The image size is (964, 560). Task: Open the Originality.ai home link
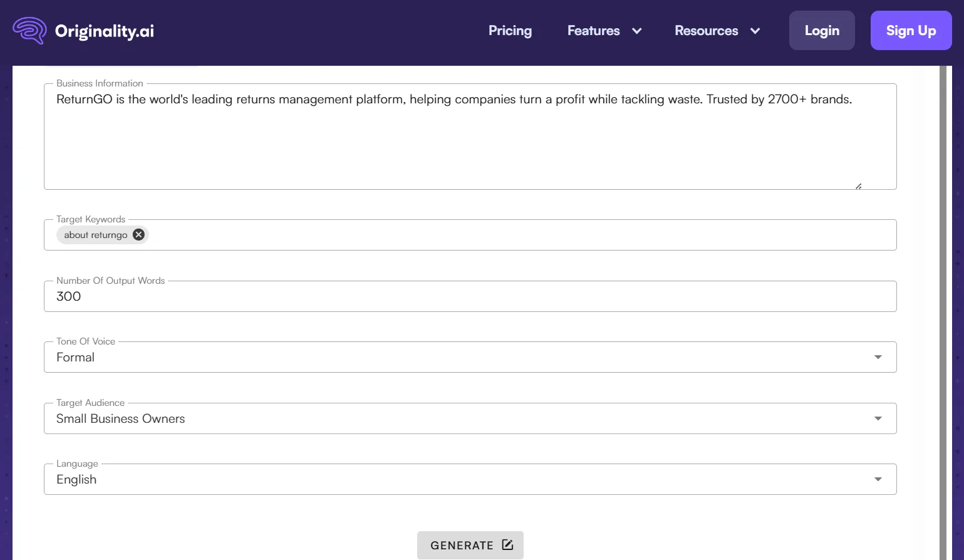coord(83,31)
